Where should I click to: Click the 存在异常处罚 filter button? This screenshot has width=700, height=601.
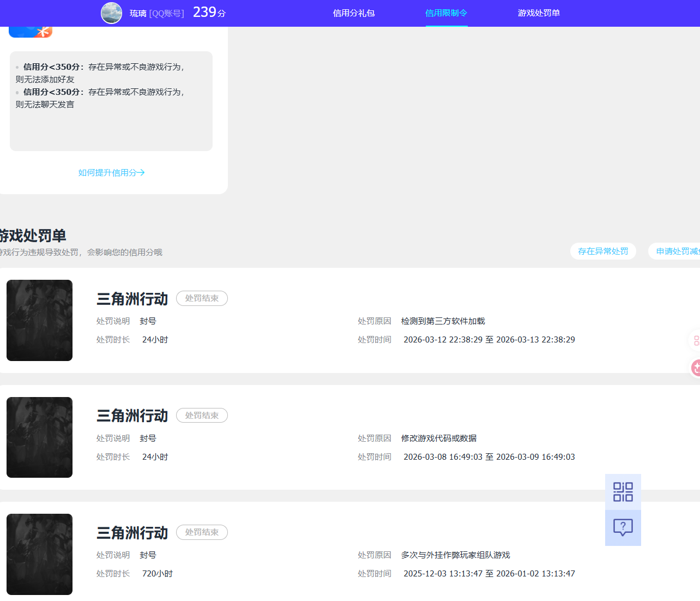tap(603, 251)
